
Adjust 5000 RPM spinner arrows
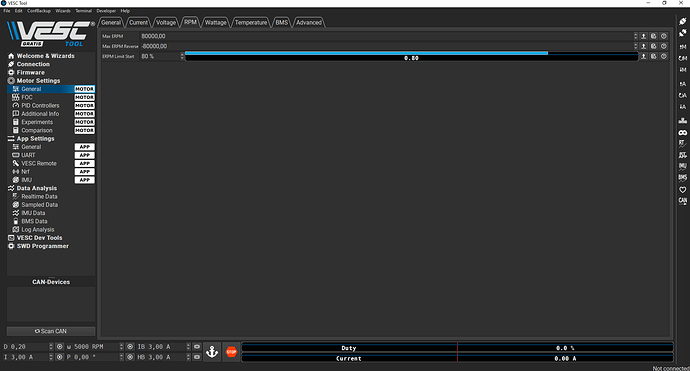pos(121,347)
